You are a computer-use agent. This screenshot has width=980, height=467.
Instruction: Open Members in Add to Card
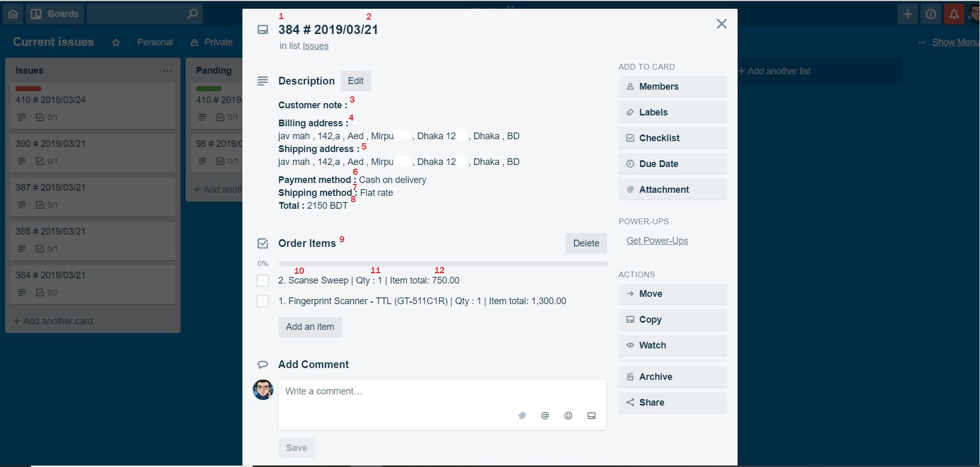(x=673, y=87)
